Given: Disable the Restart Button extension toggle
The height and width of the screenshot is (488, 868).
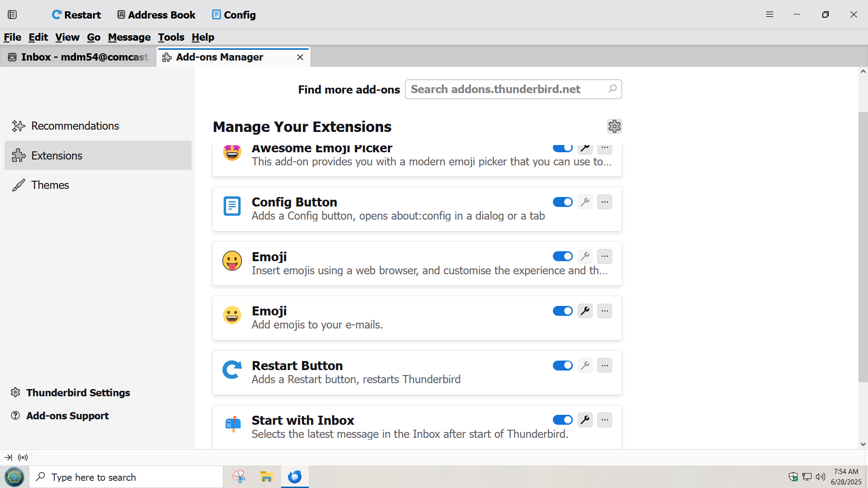Looking at the screenshot, I should click(x=562, y=366).
